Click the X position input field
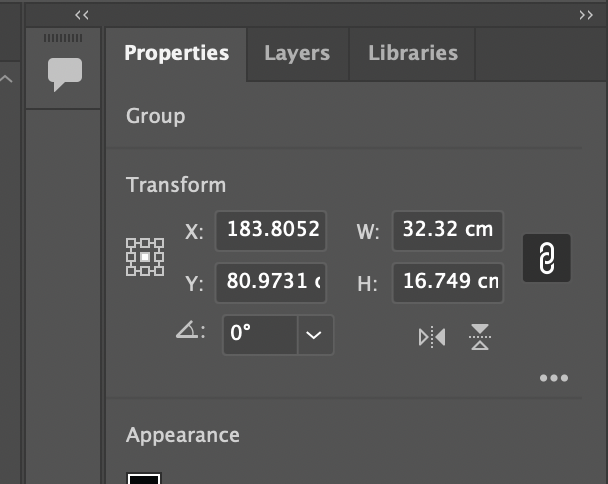Image resolution: width=608 pixels, height=484 pixels. (270, 231)
